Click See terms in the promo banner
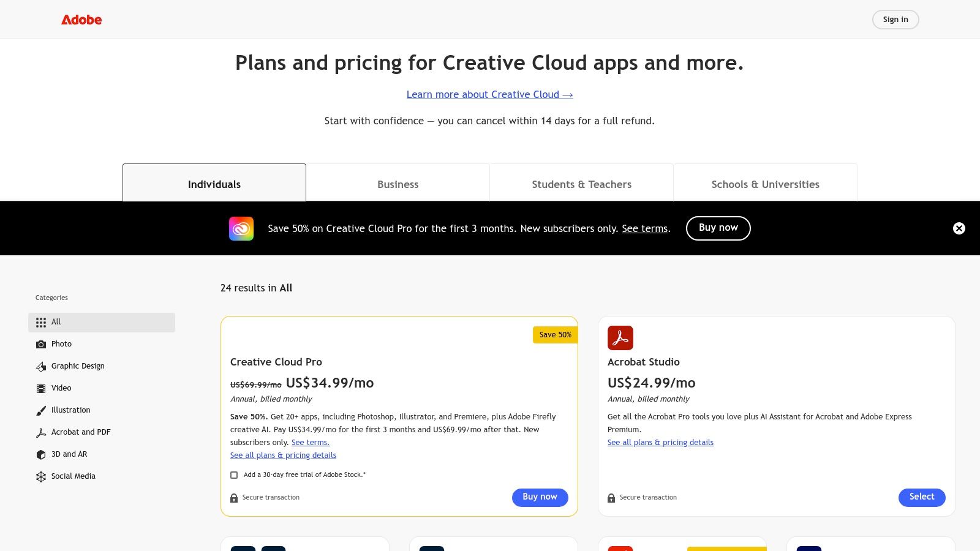980x551 pixels. (644, 228)
